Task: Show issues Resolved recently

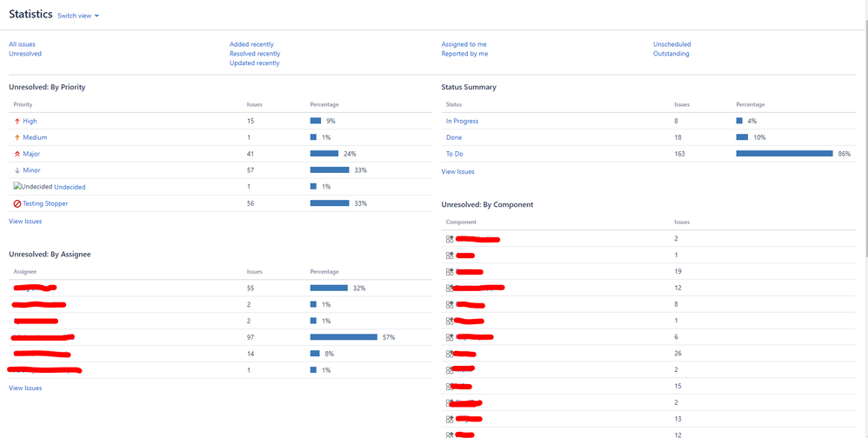Action: (x=255, y=54)
